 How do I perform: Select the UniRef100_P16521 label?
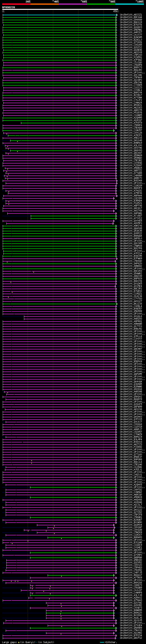coord(131,203)
